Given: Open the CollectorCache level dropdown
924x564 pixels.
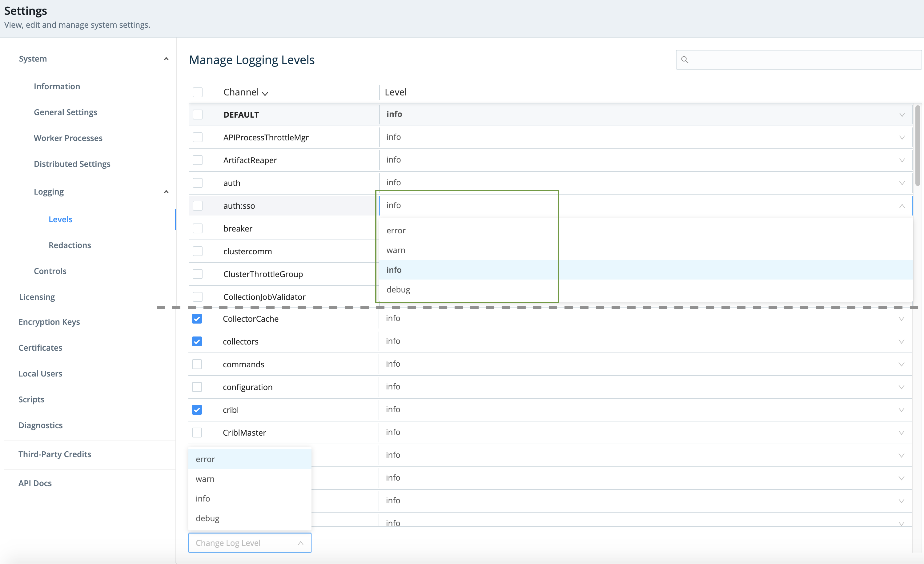Looking at the screenshot, I should [x=645, y=319].
